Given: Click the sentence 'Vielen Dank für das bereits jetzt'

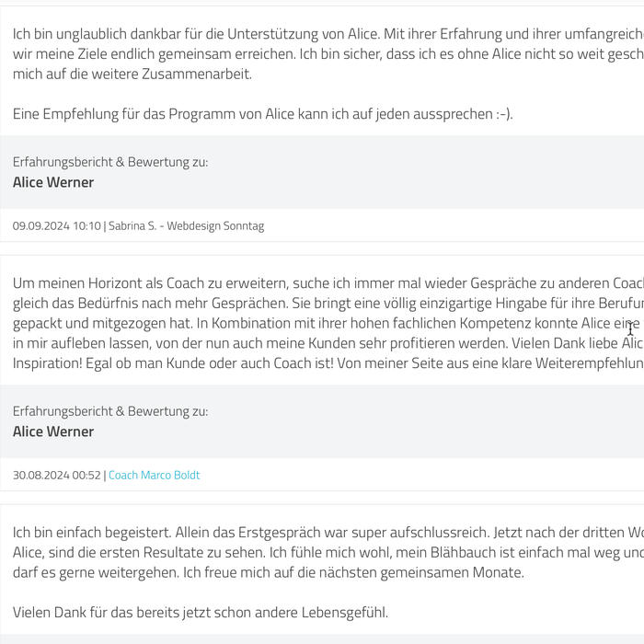Looking at the screenshot, I should 201,613.
